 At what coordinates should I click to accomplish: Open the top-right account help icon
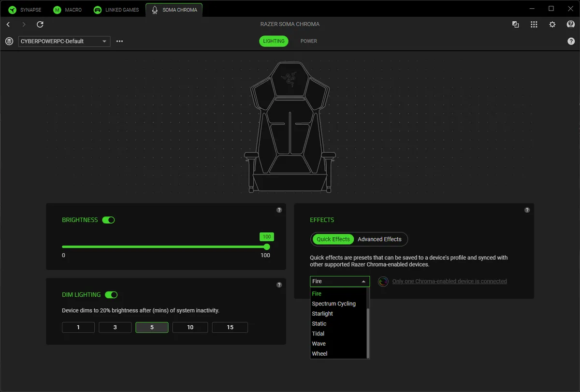571,24
